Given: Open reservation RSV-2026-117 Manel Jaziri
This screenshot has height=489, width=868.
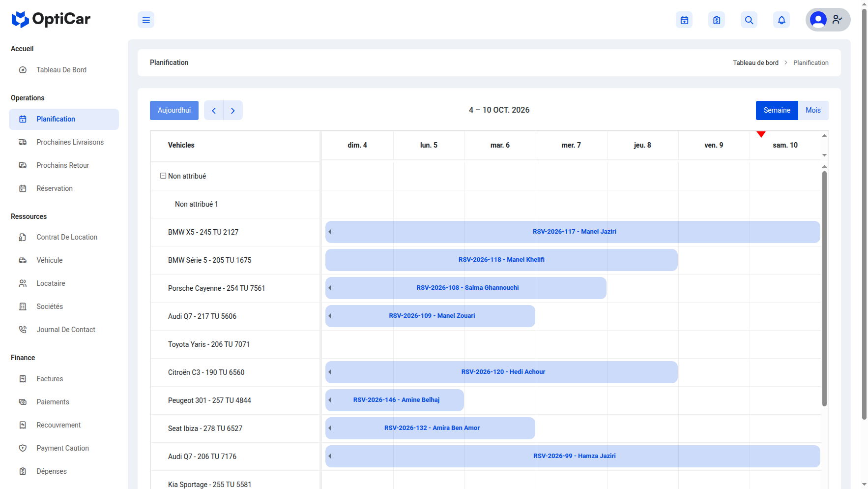Looking at the screenshot, I should [573, 232].
